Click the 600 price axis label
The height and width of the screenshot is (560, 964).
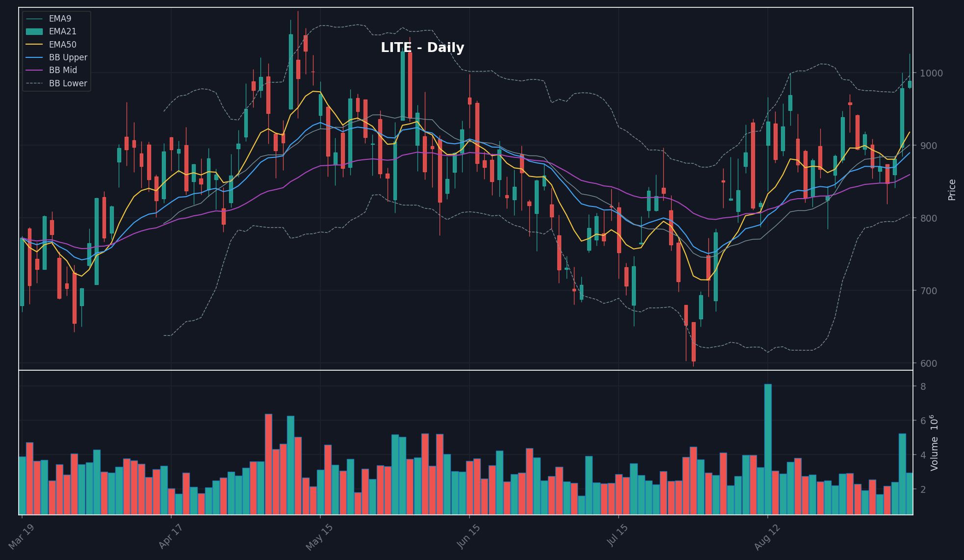[928, 363]
